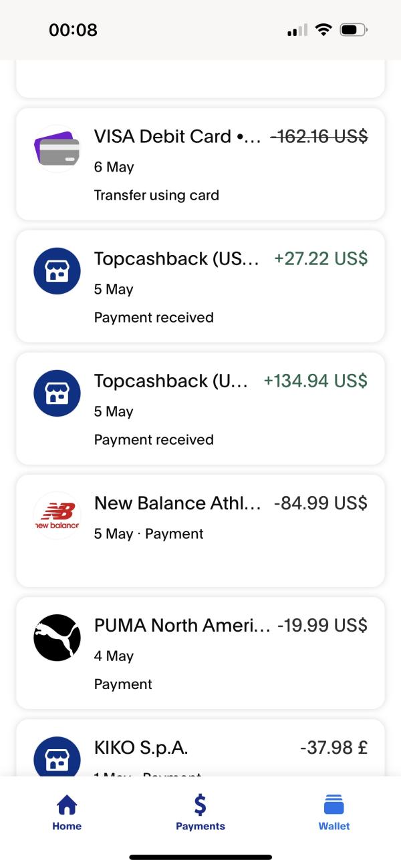View the +134.94 US$ payment received details

(x=200, y=409)
